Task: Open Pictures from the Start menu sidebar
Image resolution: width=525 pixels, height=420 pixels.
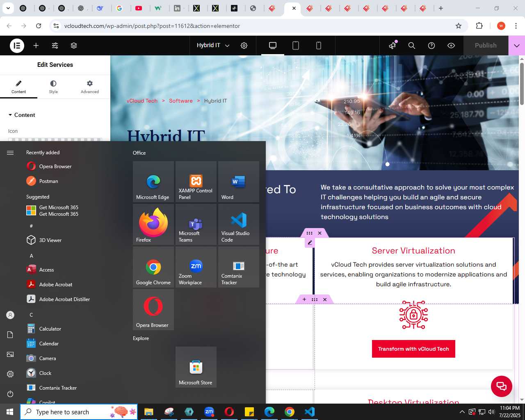Action: pyautogui.click(x=10, y=354)
